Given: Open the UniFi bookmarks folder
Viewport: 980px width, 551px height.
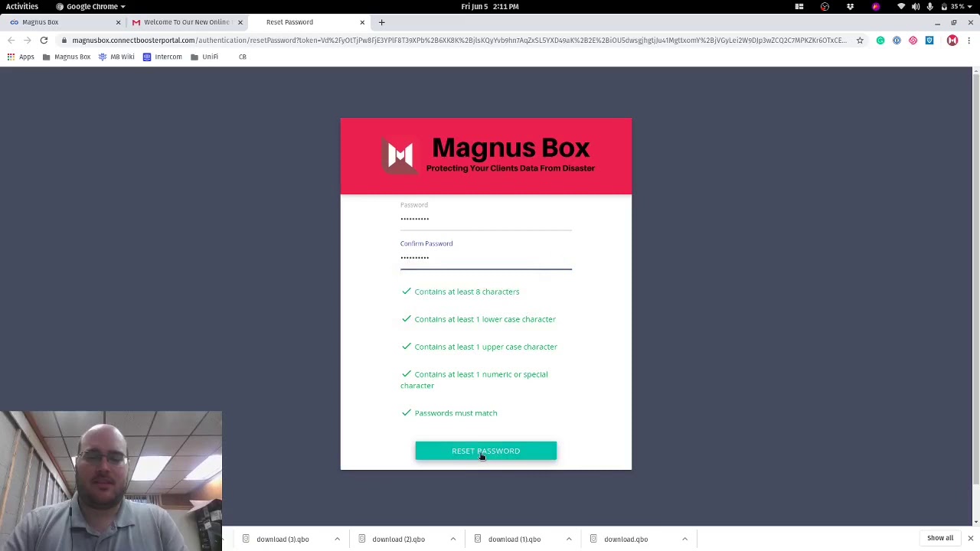Looking at the screenshot, I should click(204, 57).
